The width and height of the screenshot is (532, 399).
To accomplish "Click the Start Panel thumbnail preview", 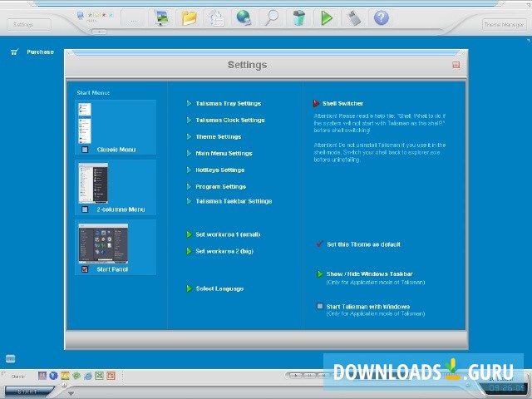I will click(x=103, y=244).
